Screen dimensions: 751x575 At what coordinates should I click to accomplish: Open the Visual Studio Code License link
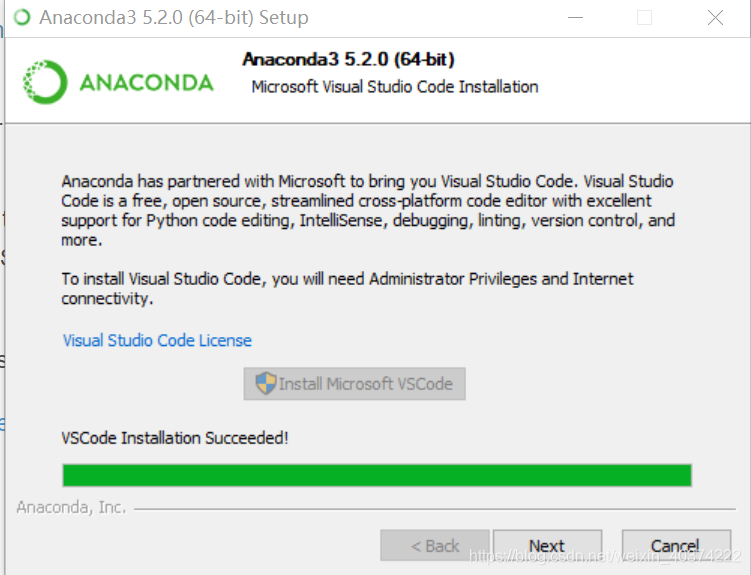157,341
